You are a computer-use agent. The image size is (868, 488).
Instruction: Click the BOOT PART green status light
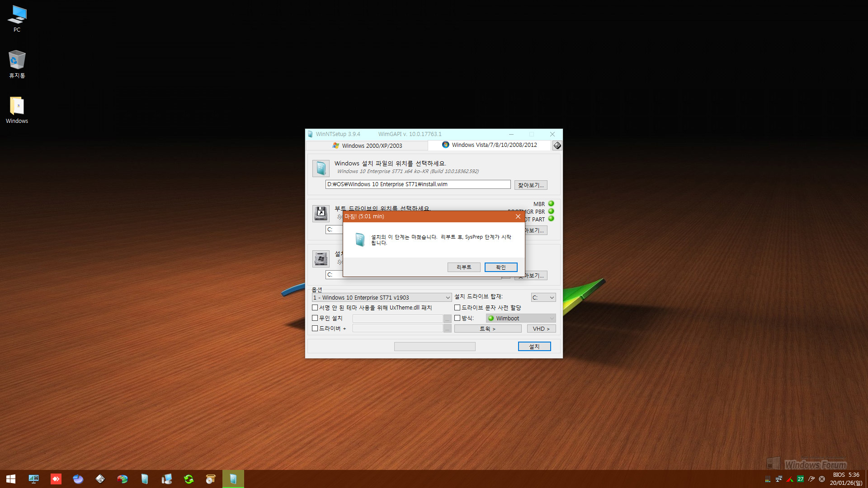pos(551,219)
